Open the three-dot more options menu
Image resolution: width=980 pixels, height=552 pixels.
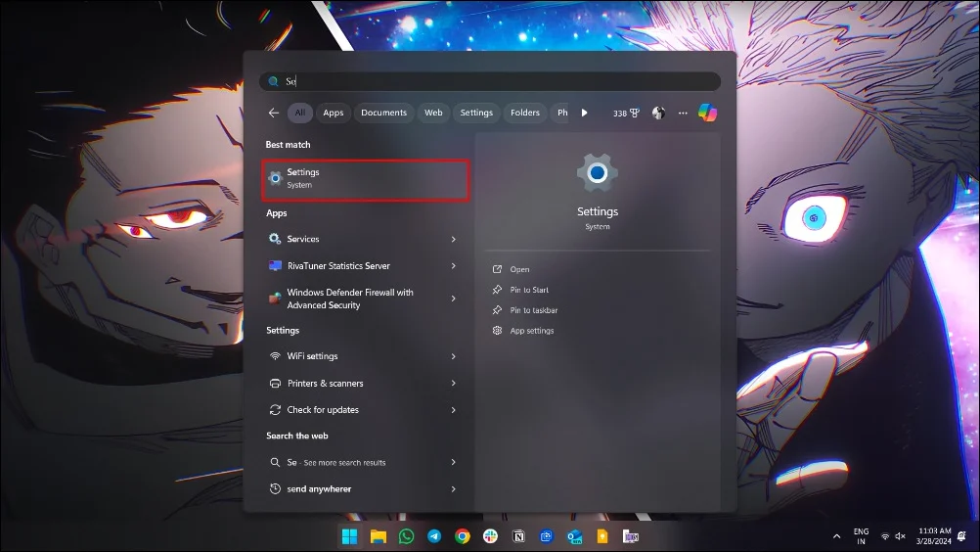683,114
